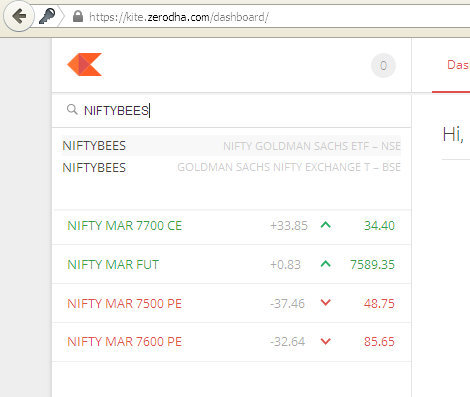Select NIFTYBEES NSE search suggestion
Image resolution: width=470 pixels, height=397 pixels.
(x=232, y=146)
